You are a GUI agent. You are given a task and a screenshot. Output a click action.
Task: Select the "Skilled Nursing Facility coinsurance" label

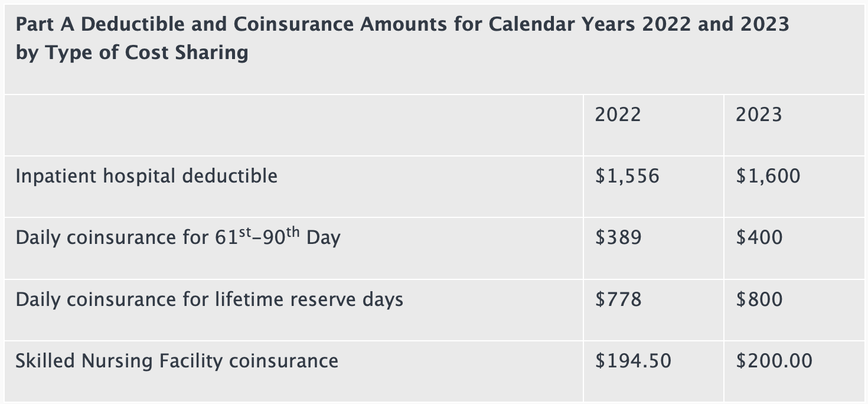177,361
